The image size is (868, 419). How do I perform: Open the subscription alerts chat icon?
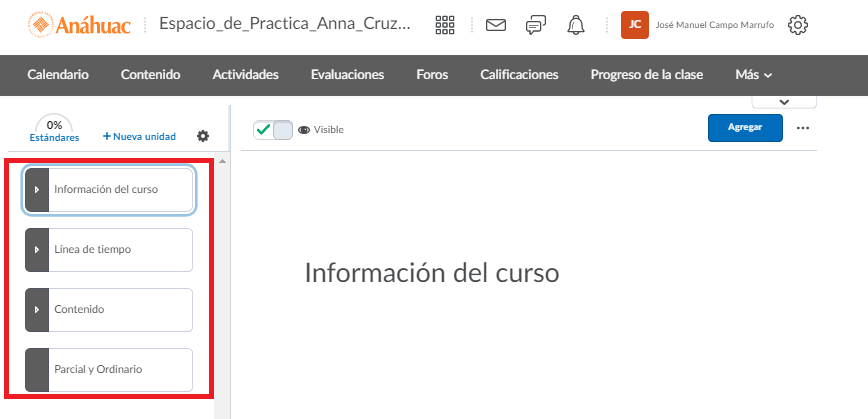tap(536, 26)
